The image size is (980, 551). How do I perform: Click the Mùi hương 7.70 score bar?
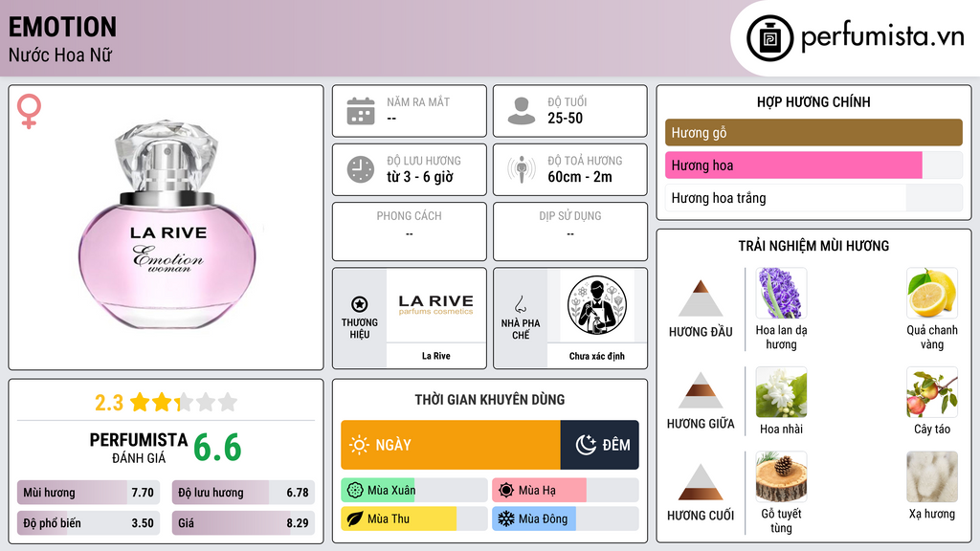tap(88, 493)
